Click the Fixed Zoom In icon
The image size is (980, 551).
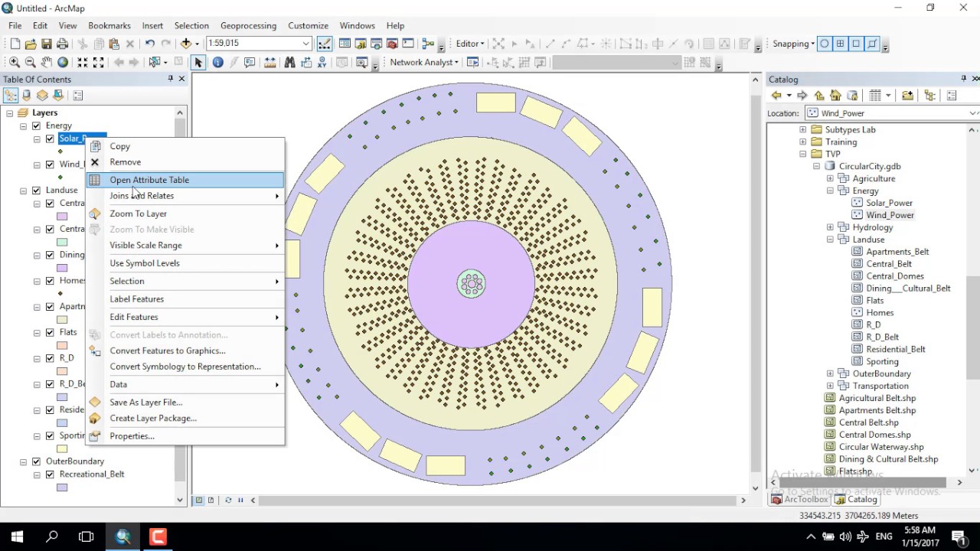(x=83, y=63)
